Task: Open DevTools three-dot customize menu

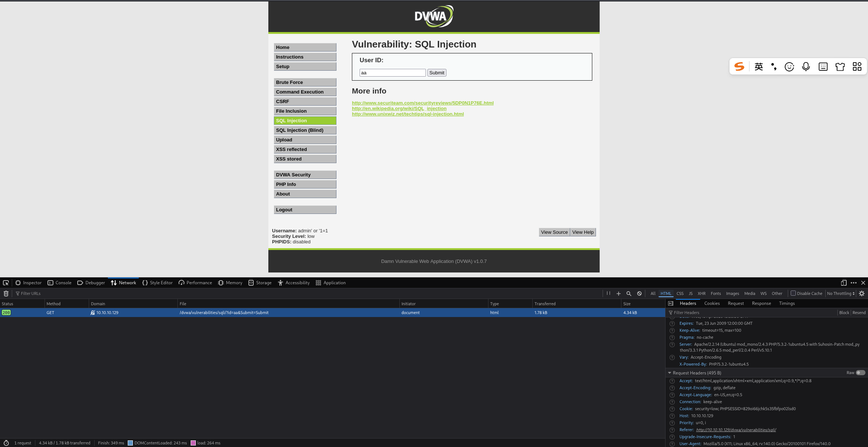Action: click(x=854, y=283)
